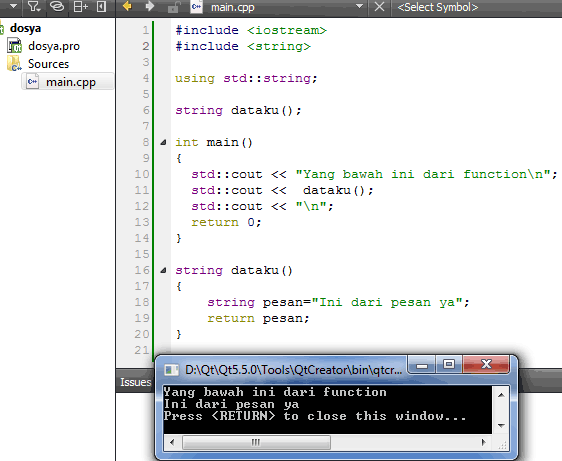Maximize the console output window
Image resolution: width=562 pixels, height=461 pixels.
point(449,365)
